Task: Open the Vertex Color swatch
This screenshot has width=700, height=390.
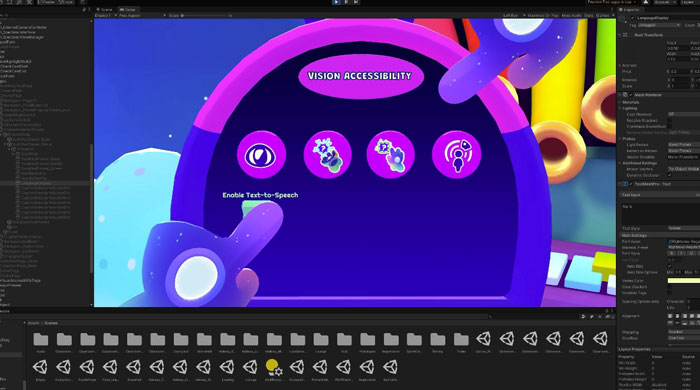Action: pos(683,281)
